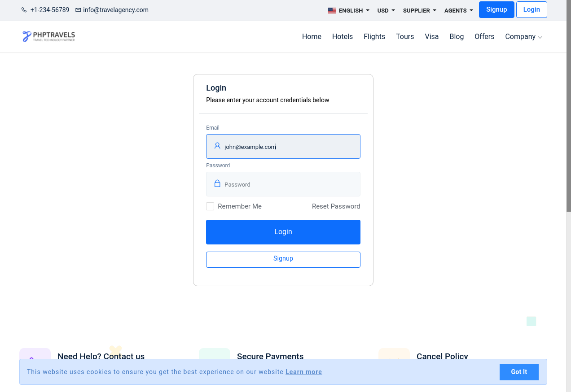Viewport: 571px width, 392px height.
Task: Focus the Password input field
Action: [287, 184]
